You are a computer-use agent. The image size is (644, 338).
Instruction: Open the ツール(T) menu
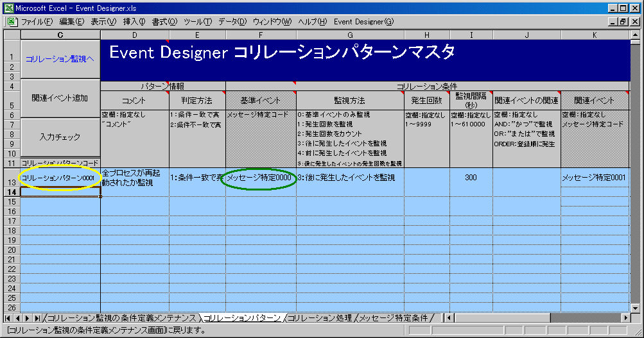click(x=198, y=22)
